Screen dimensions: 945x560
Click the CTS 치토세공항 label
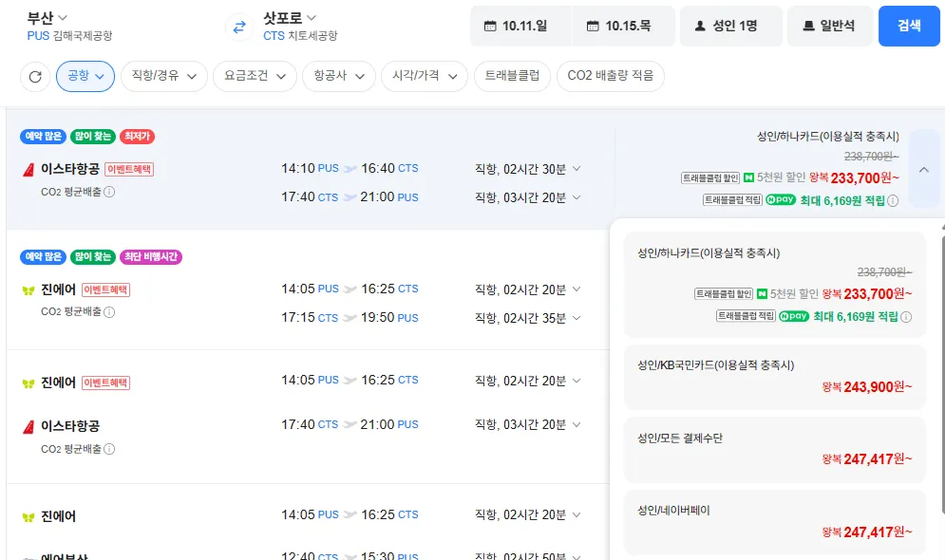(x=300, y=36)
